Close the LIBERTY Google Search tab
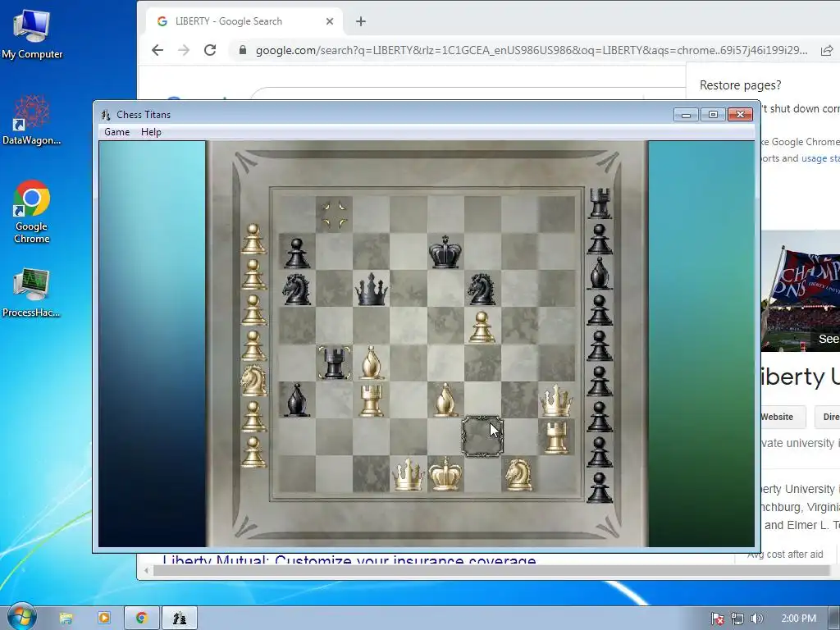This screenshot has height=630, width=840. pos(330,21)
